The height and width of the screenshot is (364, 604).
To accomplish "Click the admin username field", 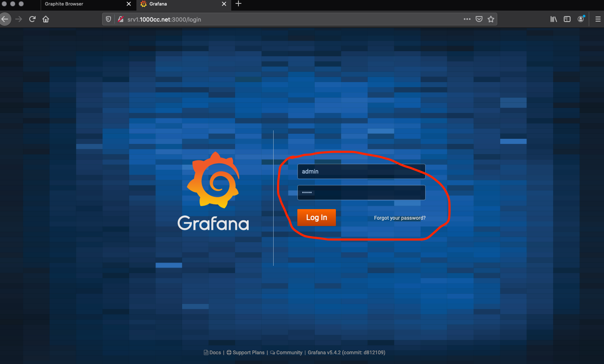I will click(x=361, y=171).
